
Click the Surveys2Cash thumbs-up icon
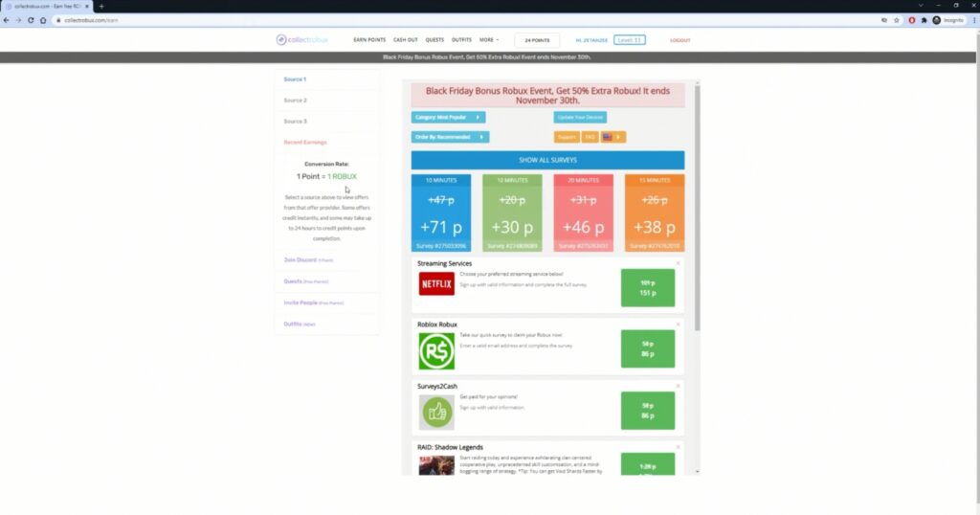click(436, 412)
